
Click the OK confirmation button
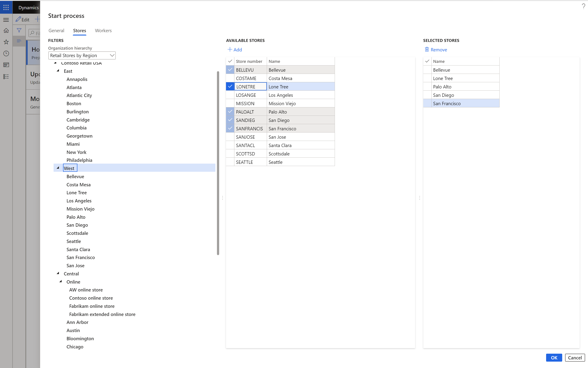click(554, 357)
